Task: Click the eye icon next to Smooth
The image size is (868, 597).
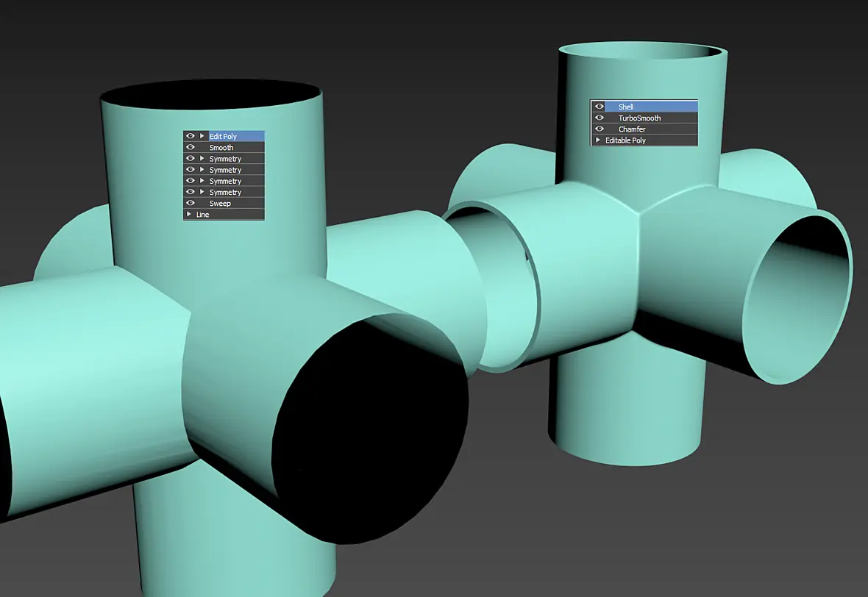Action: coord(191,147)
